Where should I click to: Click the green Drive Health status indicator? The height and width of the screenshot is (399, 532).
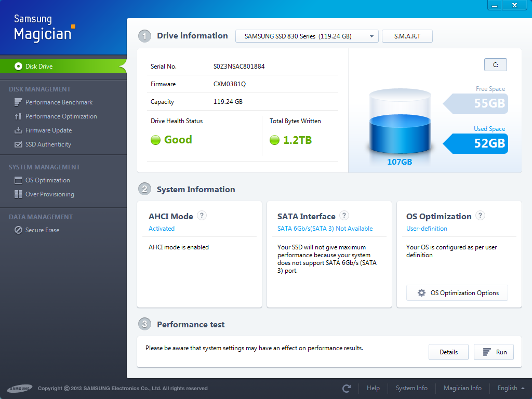tap(155, 140)
